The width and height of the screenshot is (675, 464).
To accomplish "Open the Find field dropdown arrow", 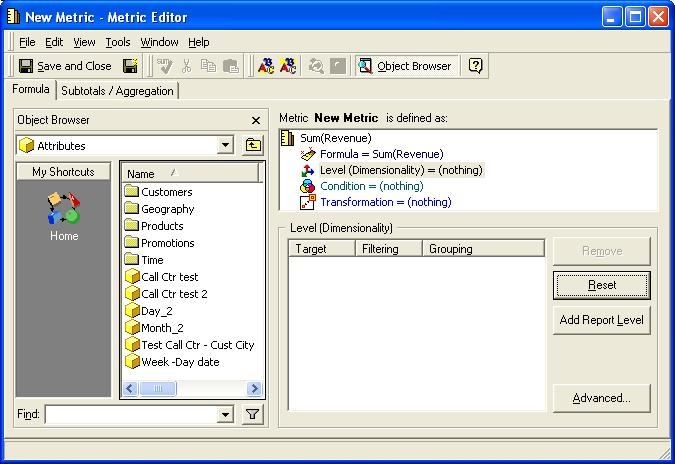I will point(225,414).
